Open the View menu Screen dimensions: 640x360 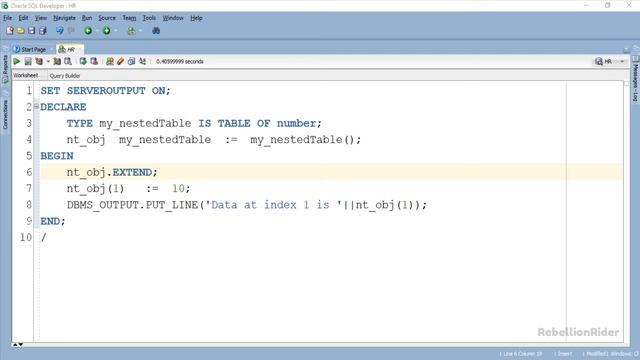40,18
